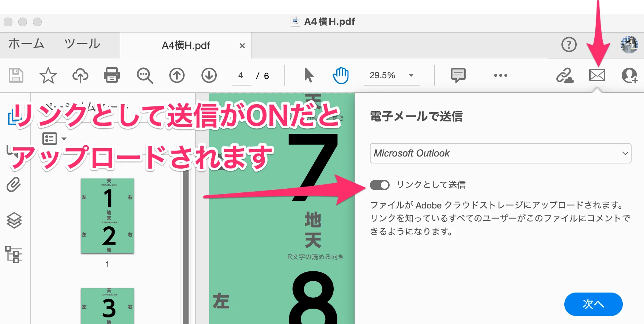Open the Microsoft Outlook dropdown
644x324 pixels.
point(500,153)
